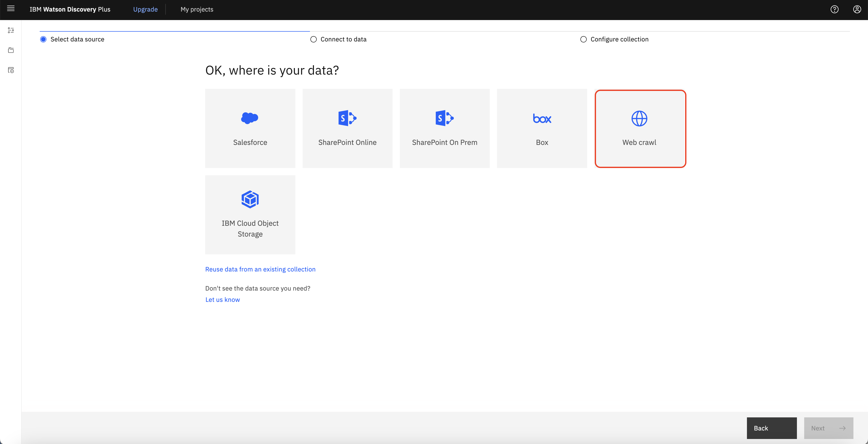Click the IBM Cloud Object Storage cube icon
Image resolution: width=868 pixels, height=444 pixels.
click(250, 199)
